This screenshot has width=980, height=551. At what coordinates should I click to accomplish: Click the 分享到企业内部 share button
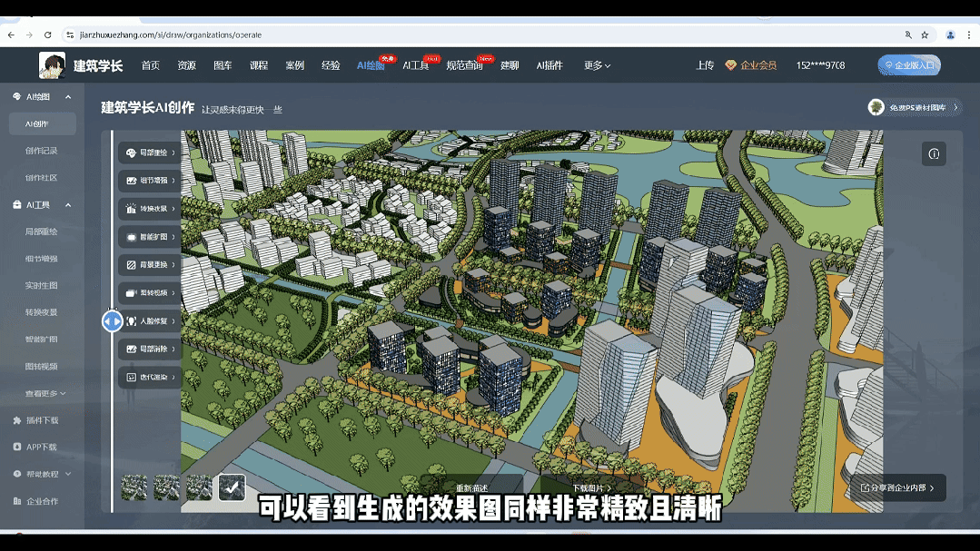pyautogui.click(x=894, y=487)
